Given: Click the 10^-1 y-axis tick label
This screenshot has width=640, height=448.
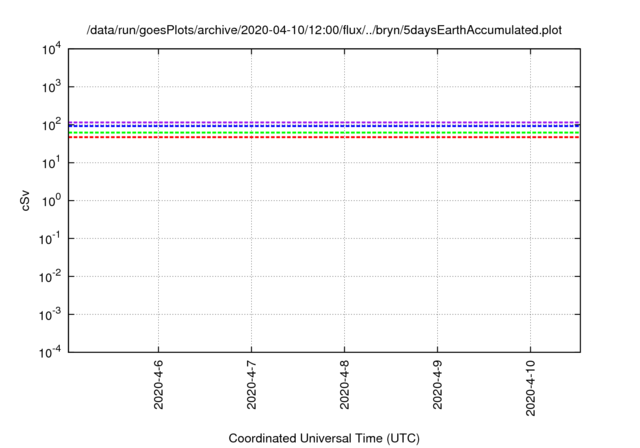Looking at the screenshot, I should tap(50, 239).
